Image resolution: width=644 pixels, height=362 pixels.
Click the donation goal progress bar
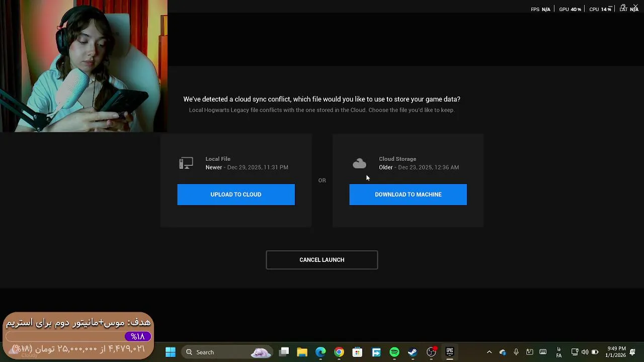(x=78, y=336)
